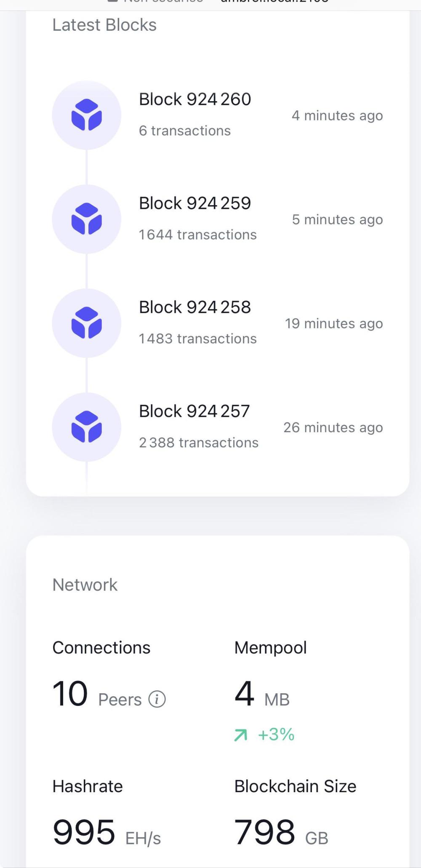Click the 1644 transactions label

(x=198, y=235)
